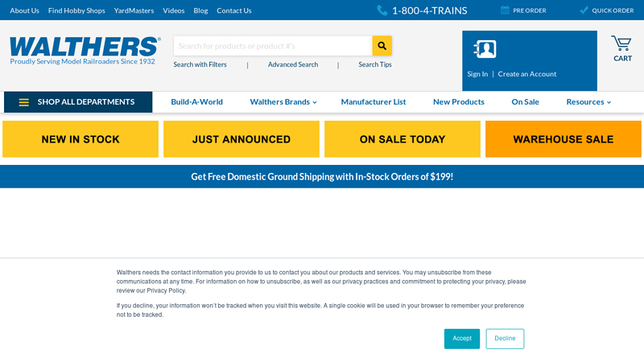Open the Warehouse Sale banner
The image size is (644, 362).
pos(563,139)
